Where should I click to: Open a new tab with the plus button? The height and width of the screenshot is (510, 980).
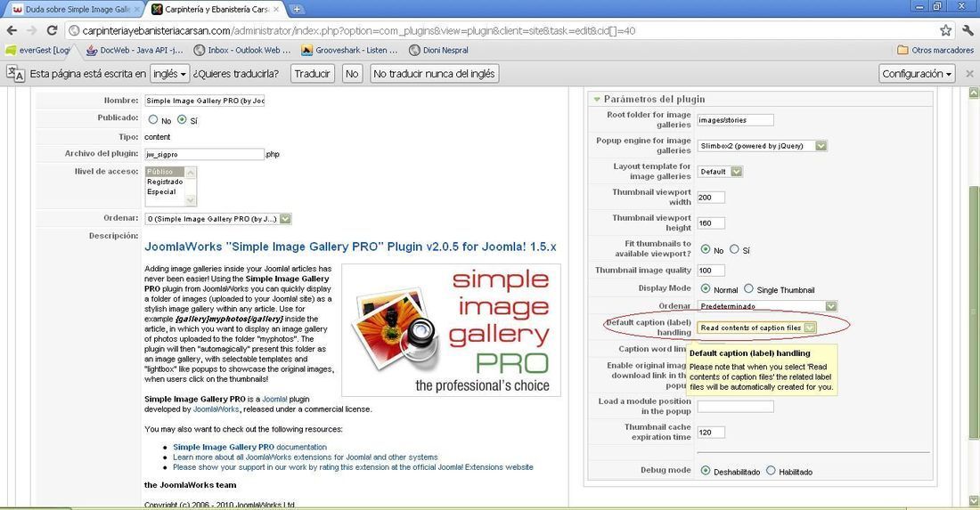coord(297,10)
